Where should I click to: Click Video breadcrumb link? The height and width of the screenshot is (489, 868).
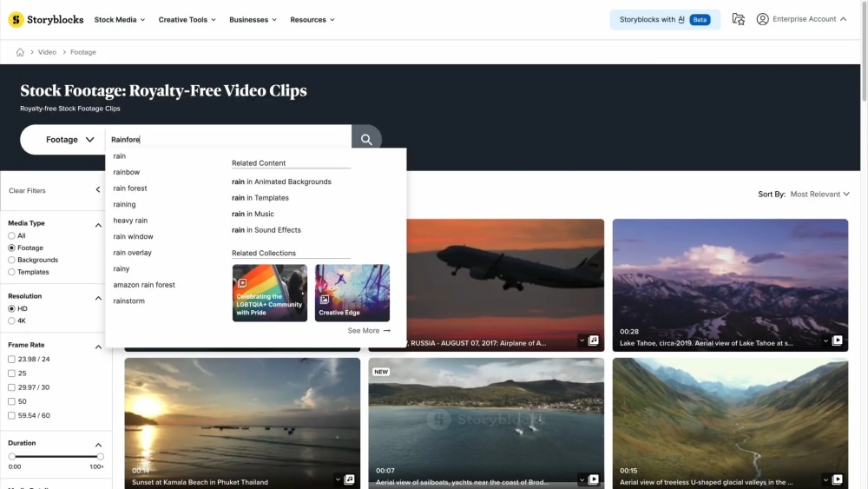[47, 52]
